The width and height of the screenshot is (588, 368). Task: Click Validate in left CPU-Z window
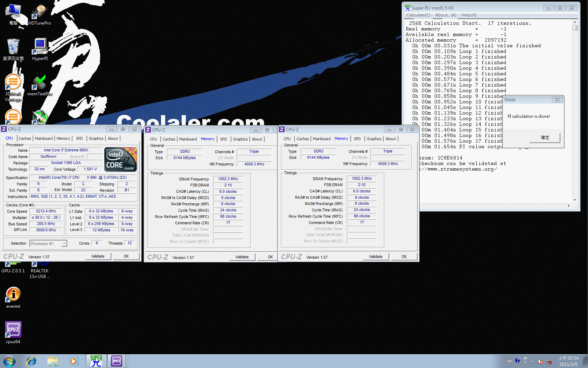[98, 256]
